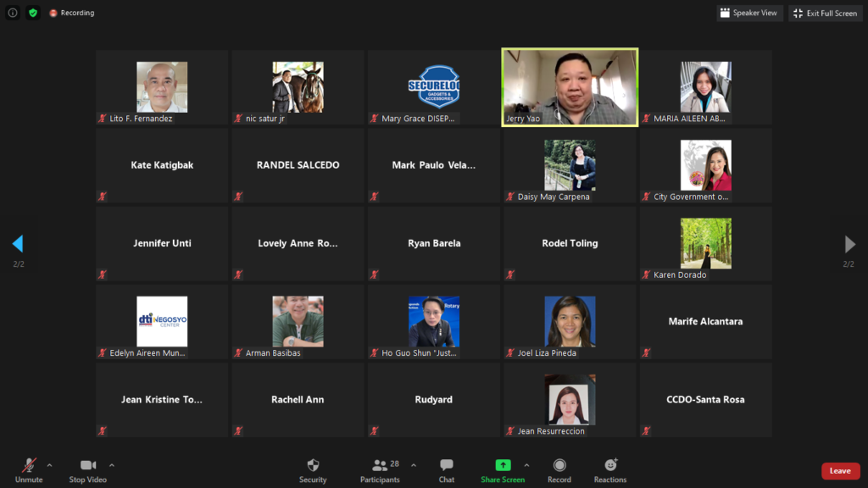The image size is (868, 488).
Task: Open the Security shield options
Action: coord(313,470)
